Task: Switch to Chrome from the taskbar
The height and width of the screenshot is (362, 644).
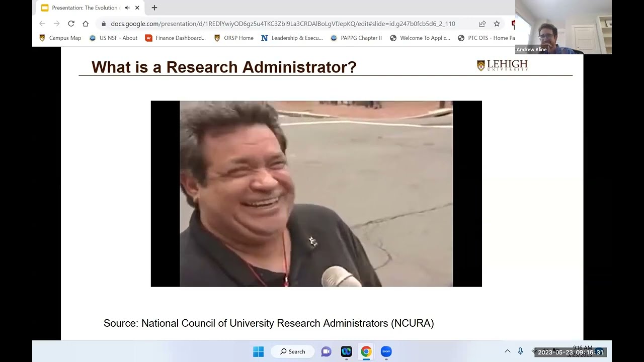Action: 366,351
